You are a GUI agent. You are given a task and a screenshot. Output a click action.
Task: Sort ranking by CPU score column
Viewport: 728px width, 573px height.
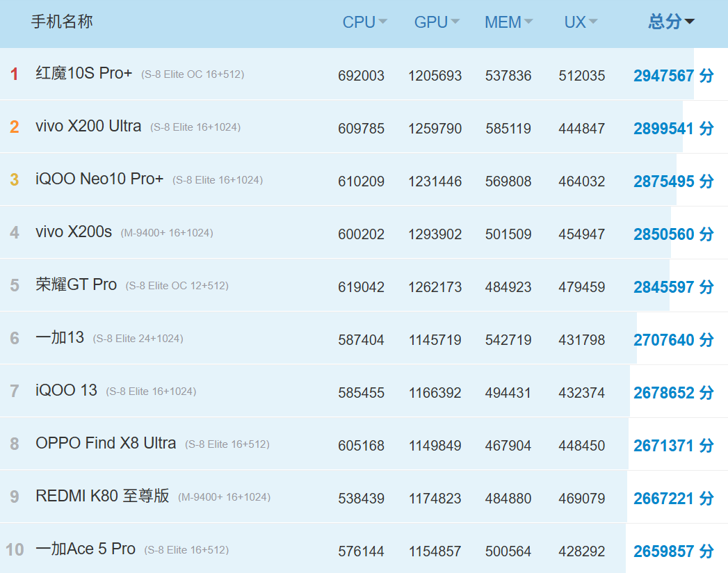(364, 22)
